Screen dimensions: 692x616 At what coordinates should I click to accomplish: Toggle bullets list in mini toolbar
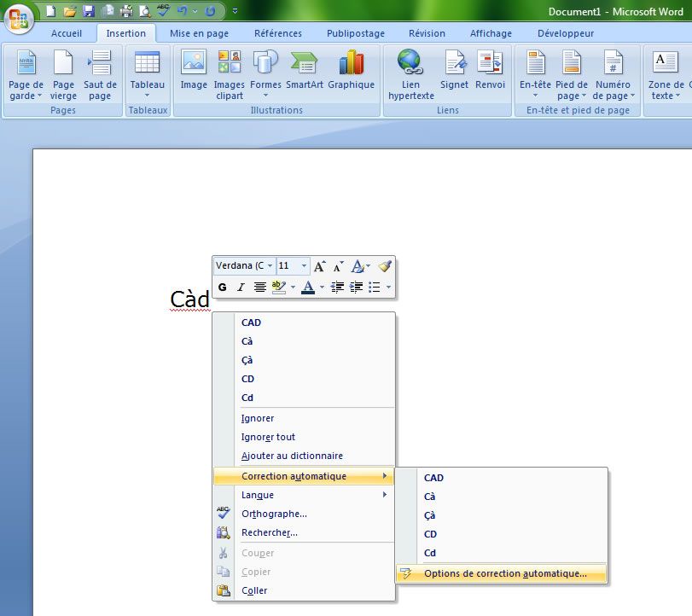click(375, 288)
